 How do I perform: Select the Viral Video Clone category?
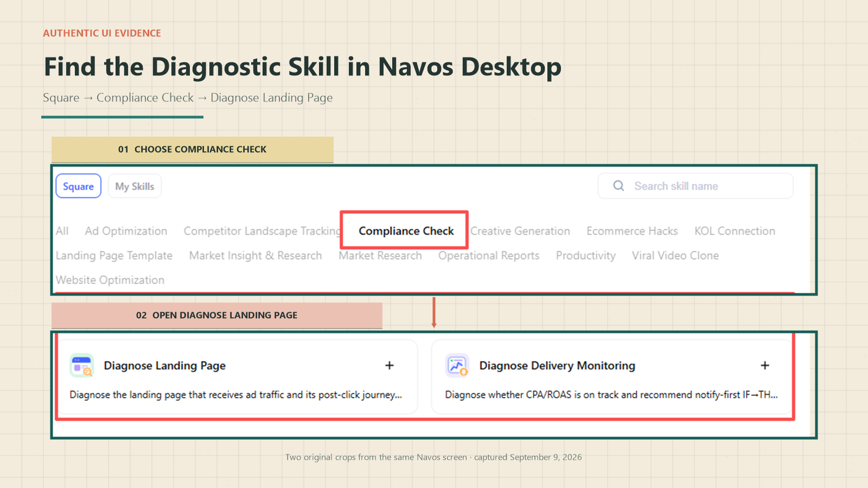(x=675, y=255)
